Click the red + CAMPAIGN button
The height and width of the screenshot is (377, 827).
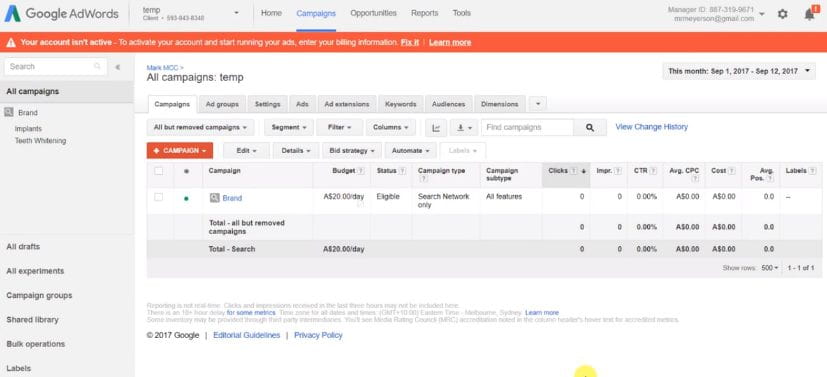(180, 151)
